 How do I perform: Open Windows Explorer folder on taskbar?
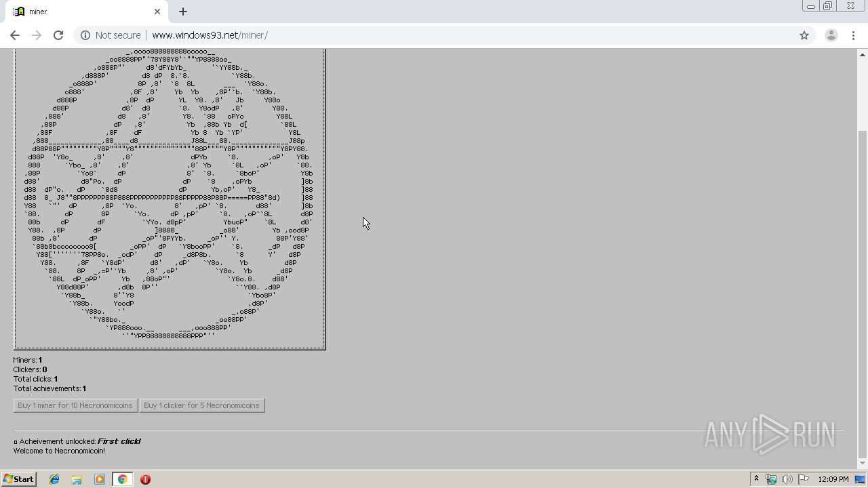(x=77, y=479)
